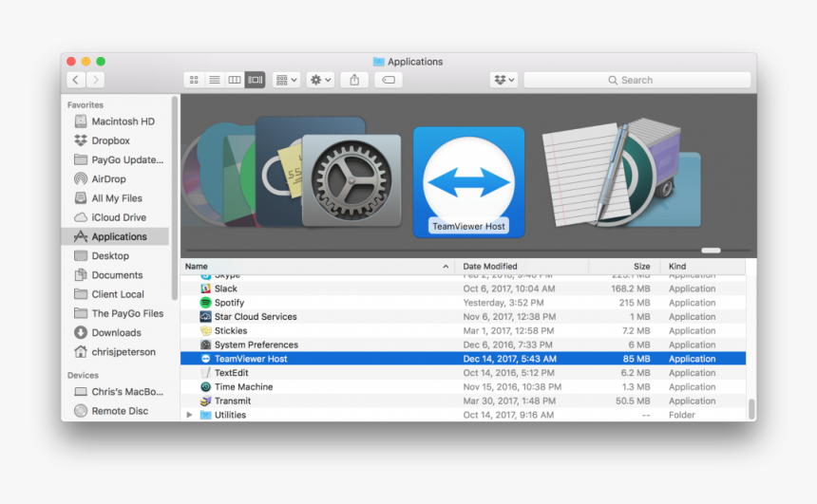Switch to Cover Flow view
Image resolution: width=817 pixels, height=504 pixels.
256,80
